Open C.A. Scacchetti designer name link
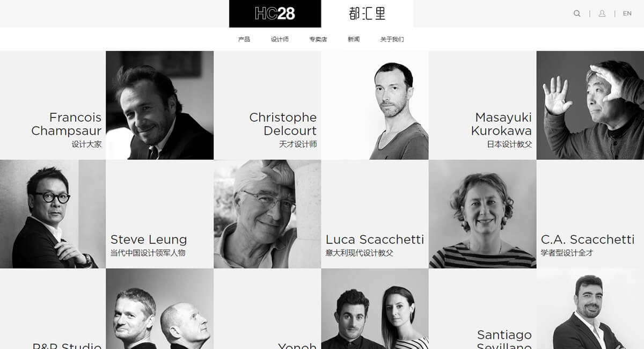This screenshot has height=349, width=644. [588, 239]
